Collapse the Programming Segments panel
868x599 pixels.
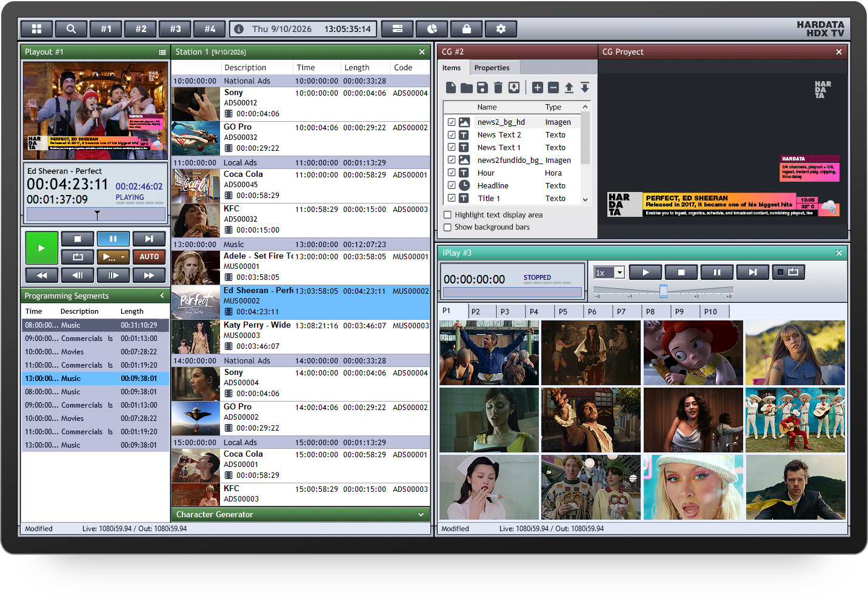[162, 296]
